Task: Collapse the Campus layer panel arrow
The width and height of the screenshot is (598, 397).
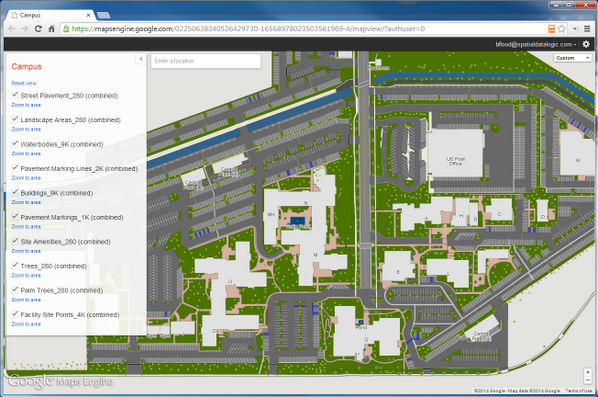Action: pos(141,59)
